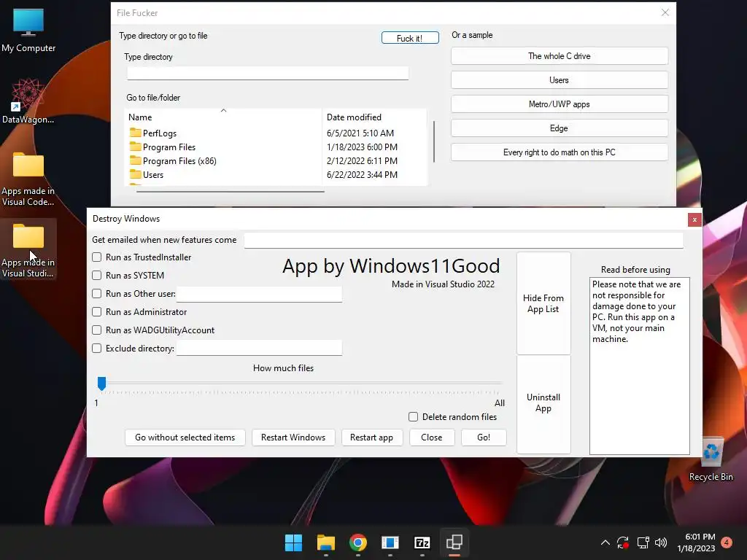Close the Destroy Windows dialog
Image resolution: width=747 pixels, height=560 pixels.
click(694, 219)
